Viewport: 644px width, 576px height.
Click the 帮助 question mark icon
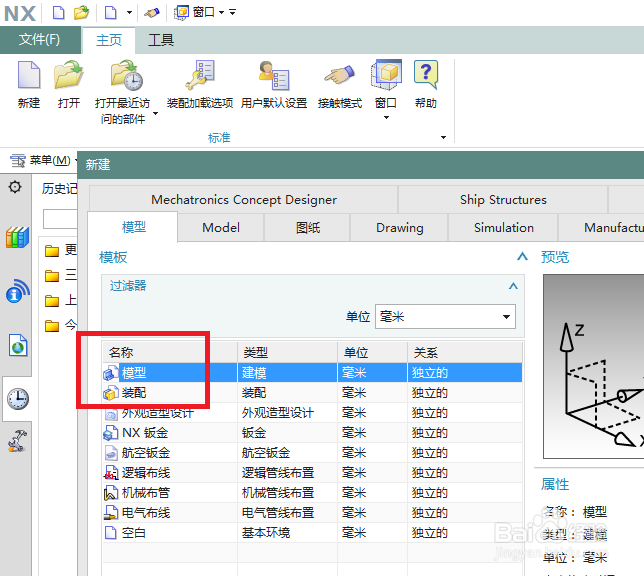(426, 75)
